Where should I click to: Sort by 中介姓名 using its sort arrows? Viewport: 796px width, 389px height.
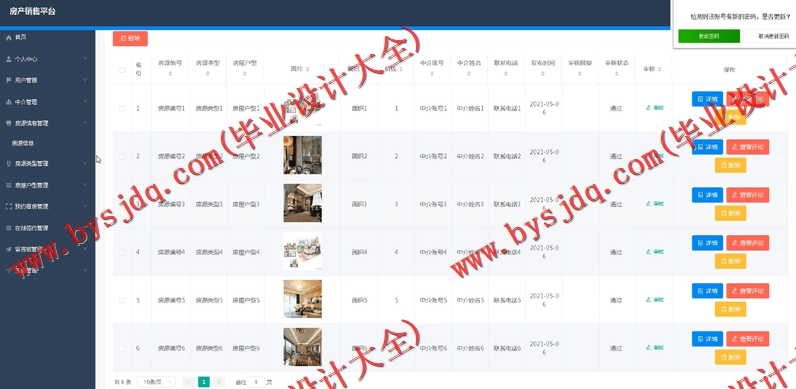pos(469,74)
